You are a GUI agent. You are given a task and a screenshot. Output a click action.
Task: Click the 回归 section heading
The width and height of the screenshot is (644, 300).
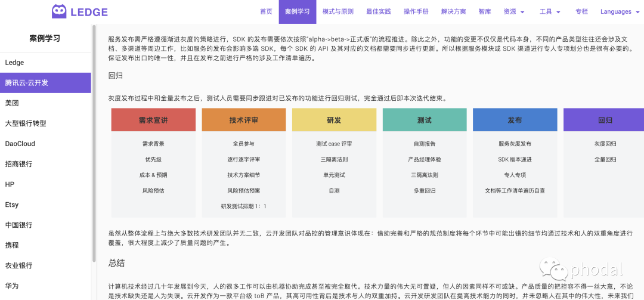[x=116, y=76]
